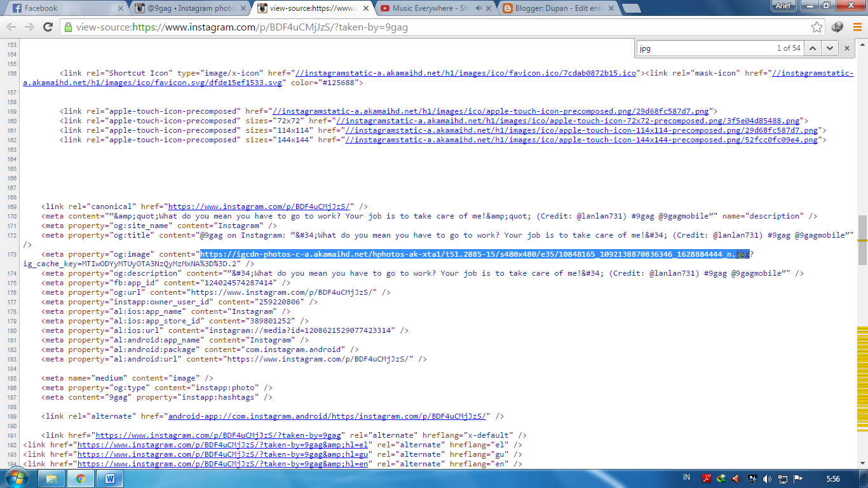The width and height of the screenshot is (868, 488).
Task: Click the network icon in the tray
Action: coord(782,478)
